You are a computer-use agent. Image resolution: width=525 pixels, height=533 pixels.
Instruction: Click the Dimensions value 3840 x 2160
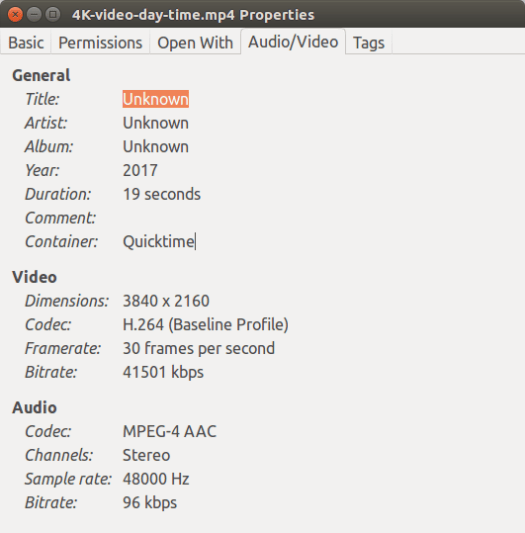coord(166,301)
